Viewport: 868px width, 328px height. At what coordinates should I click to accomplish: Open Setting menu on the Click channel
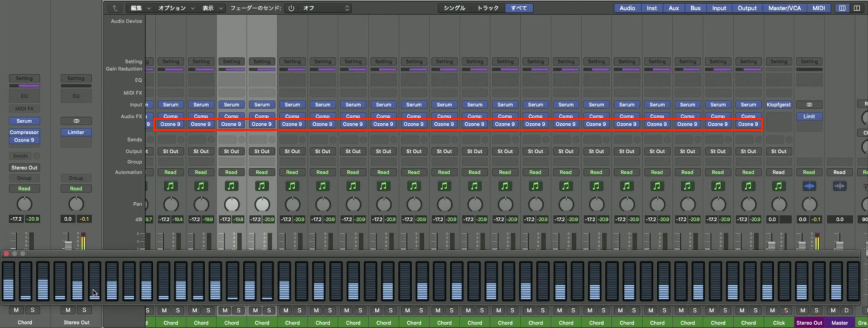click(778, 62)
